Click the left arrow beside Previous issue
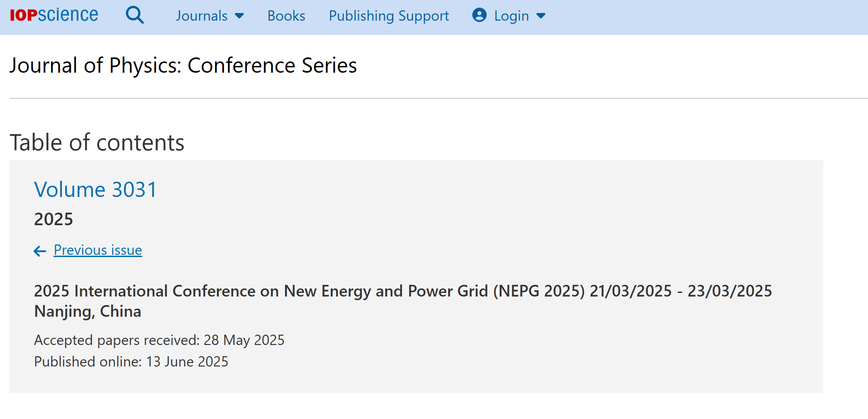The height and width of the screenshot is (419, 868). click(x=40, y=251)
